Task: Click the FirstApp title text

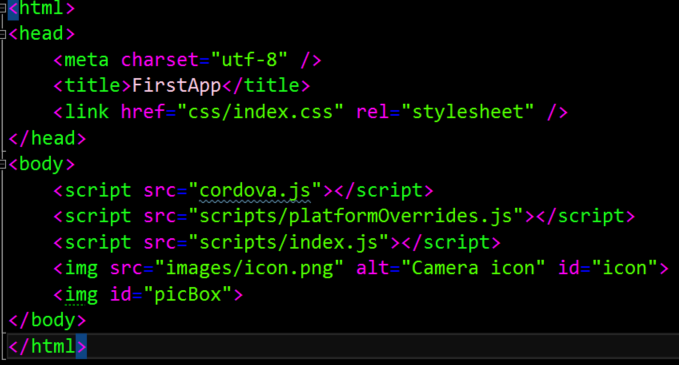Action: click(x=177, y=86)
